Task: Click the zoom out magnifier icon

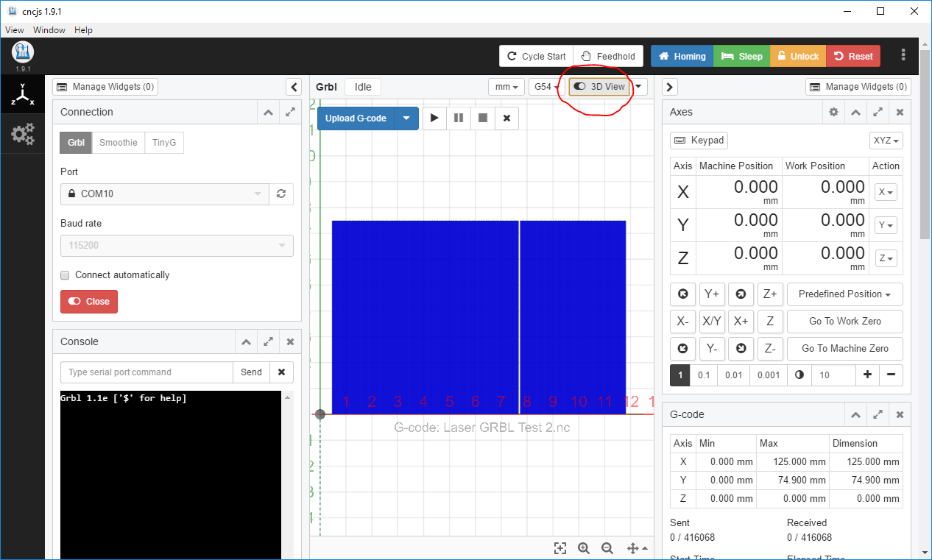Action: [607, 548]
